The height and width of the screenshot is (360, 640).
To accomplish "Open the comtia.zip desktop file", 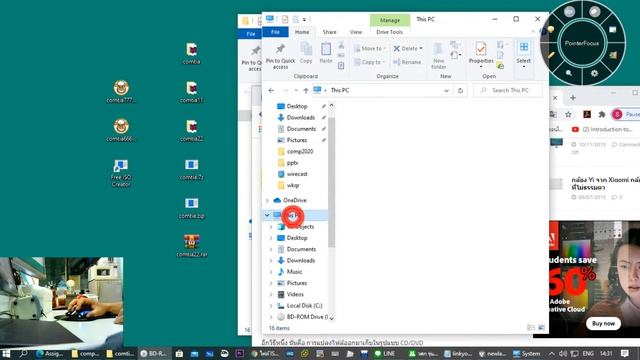I will 191,208.
